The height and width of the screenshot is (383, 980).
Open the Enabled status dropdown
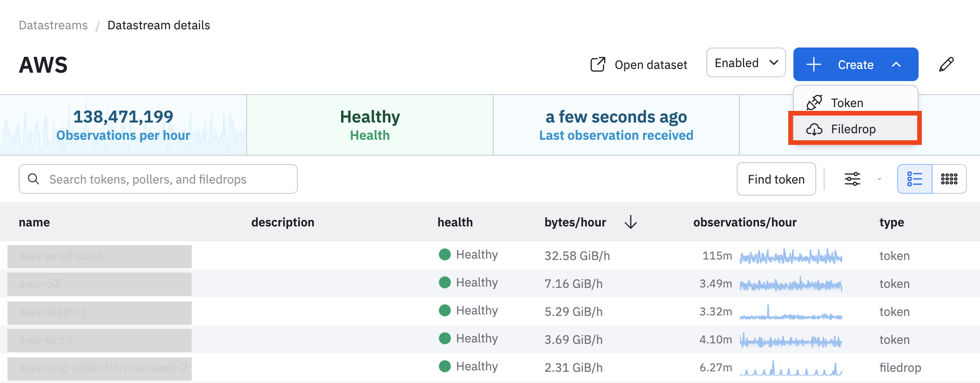[x=745, y=63]
